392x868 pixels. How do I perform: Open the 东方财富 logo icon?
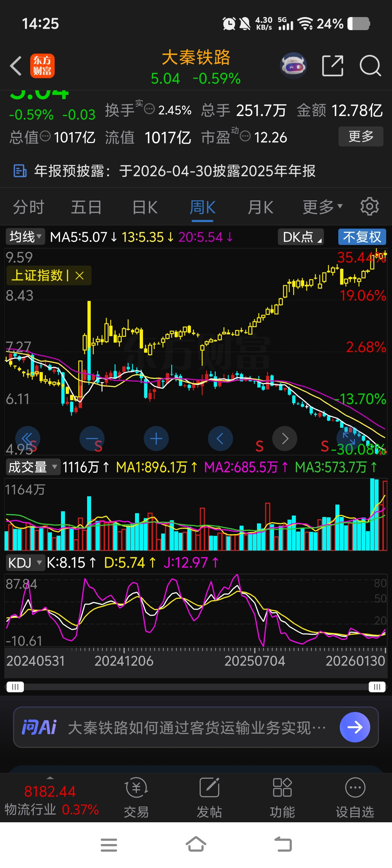tap(42, 66)
